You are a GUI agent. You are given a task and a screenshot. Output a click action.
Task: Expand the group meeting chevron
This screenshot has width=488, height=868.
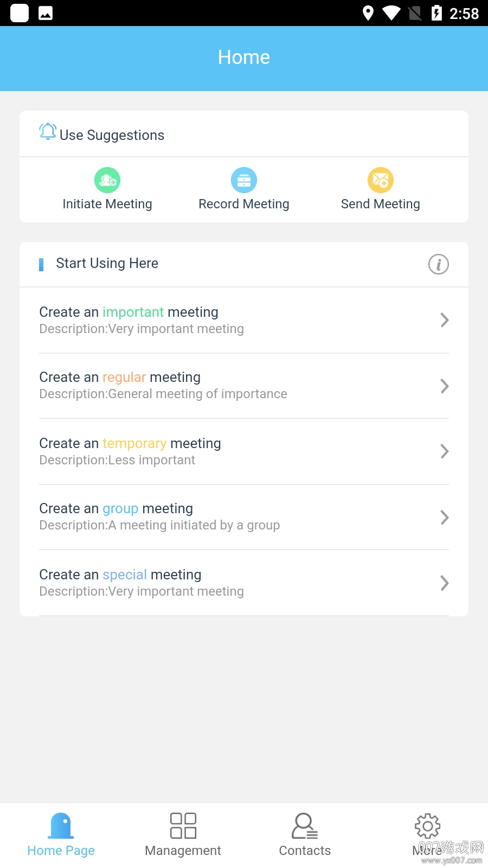(x=445, y=518)
